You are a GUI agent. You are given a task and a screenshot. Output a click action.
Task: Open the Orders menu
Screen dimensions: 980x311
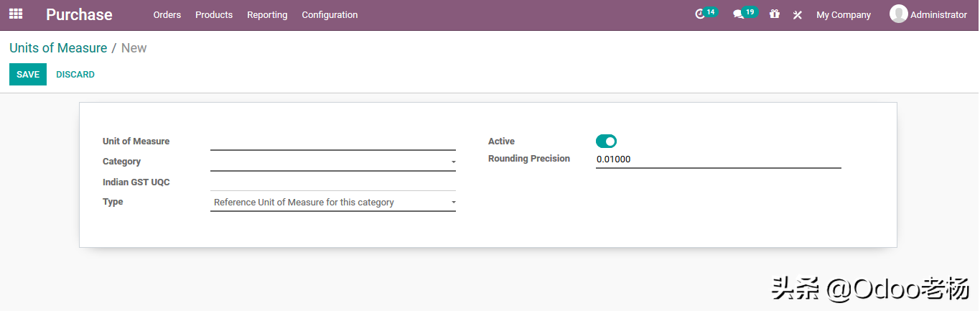point(167,14)
